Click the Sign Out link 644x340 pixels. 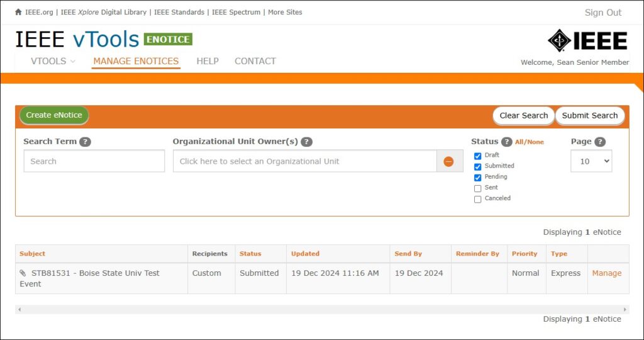[603, 13]
